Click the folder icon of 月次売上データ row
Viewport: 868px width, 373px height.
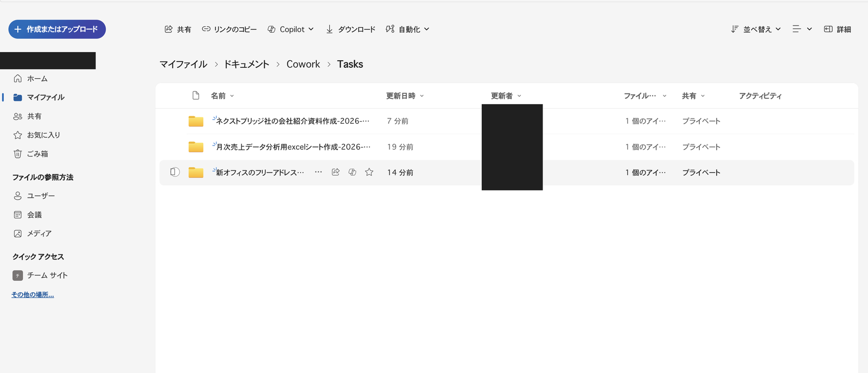pos(196,147)
